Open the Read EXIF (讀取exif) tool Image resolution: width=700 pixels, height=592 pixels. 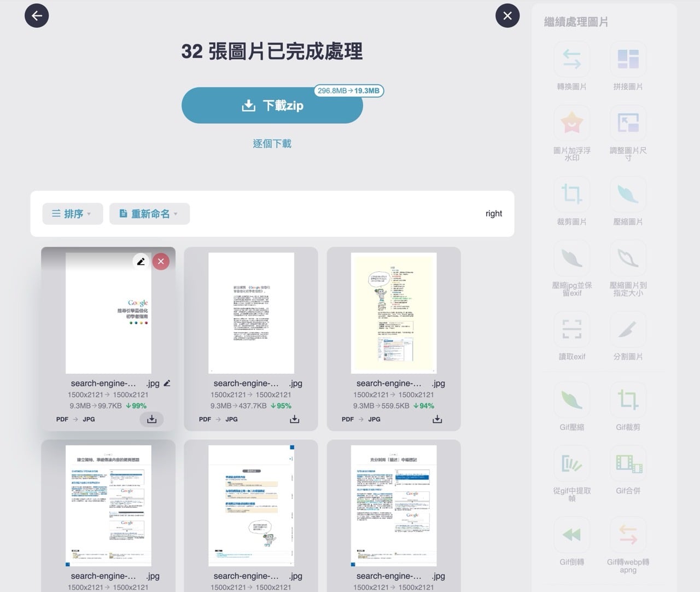point(572,329)
